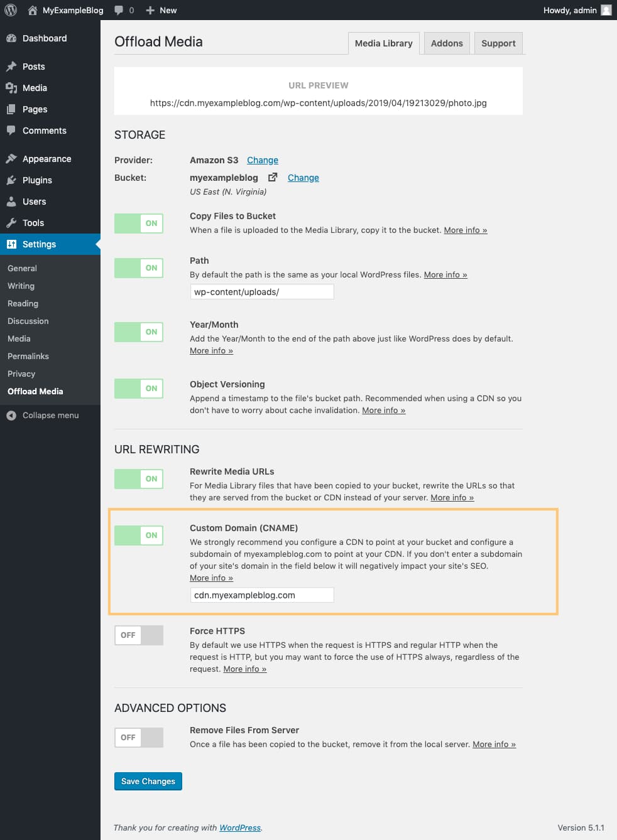617x840 pixels.
Task: Turn off the Rewrite Media URLs toggle
Action: tap(138, 478)
